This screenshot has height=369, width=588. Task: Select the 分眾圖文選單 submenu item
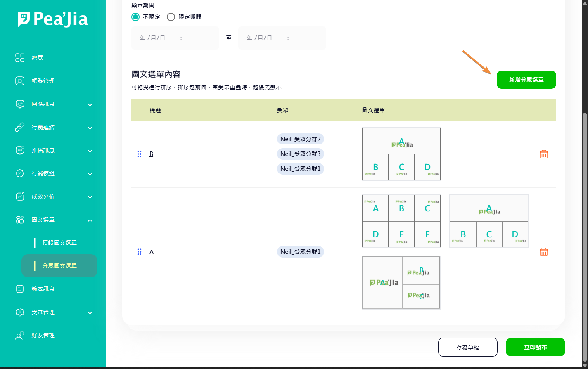[59, 266]
